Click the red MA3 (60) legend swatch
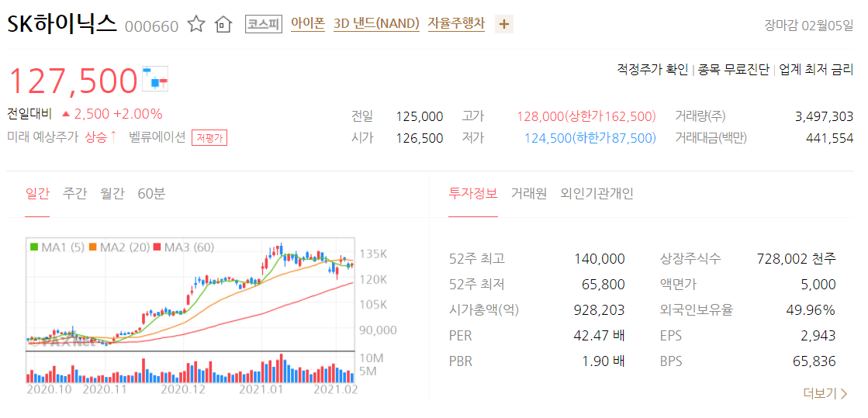Viewport: 868px width, 418px height. [157, 247]
